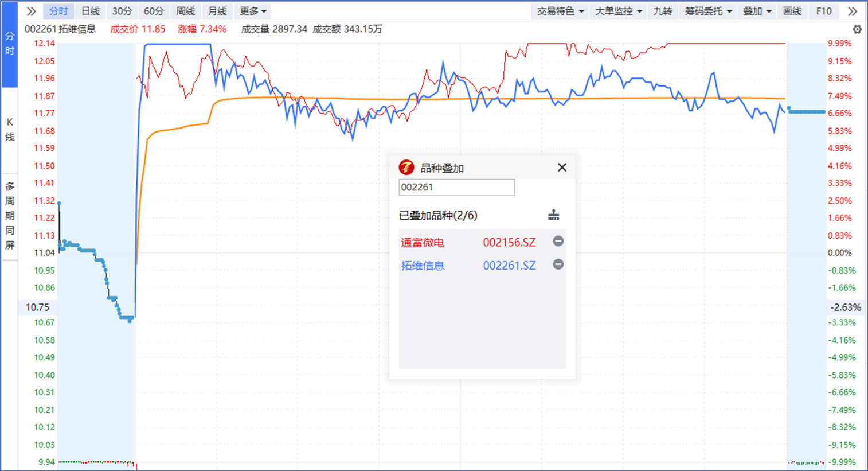Click the 九转 indicator button

(662, 11)
